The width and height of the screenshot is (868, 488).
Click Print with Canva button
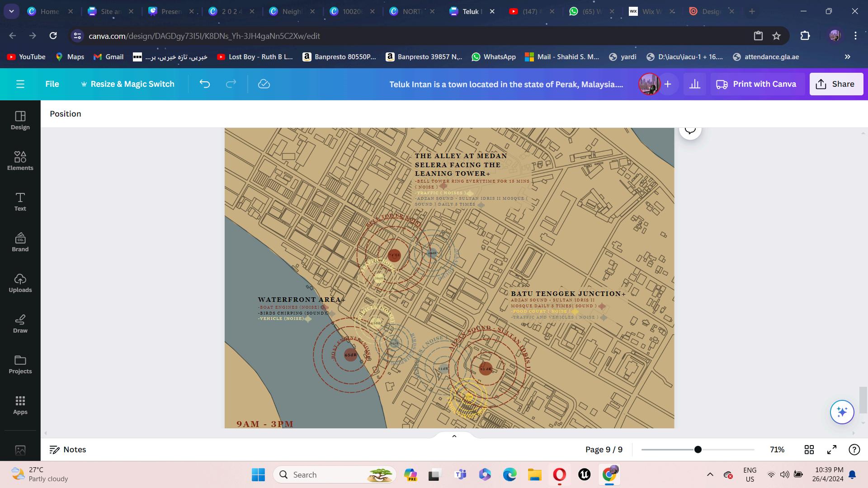pos(756,84)
